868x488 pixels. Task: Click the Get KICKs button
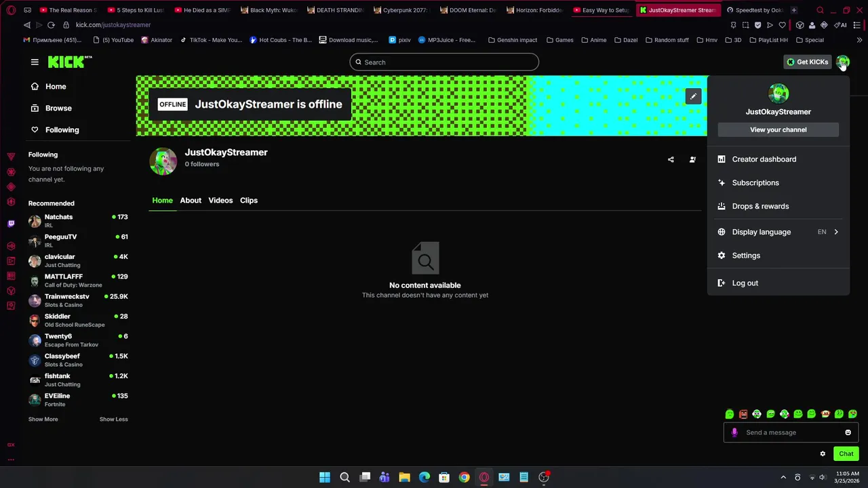click(807, 62)
